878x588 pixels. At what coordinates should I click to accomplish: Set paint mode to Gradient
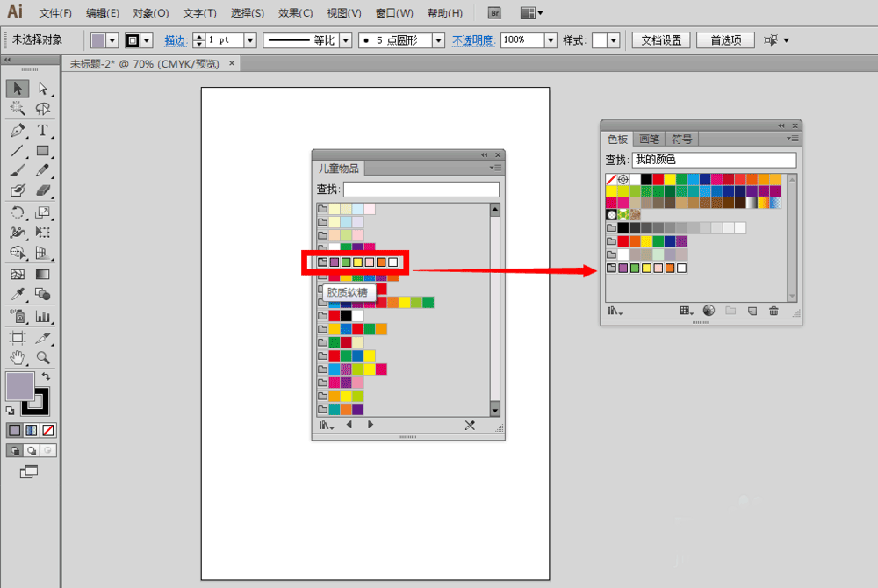point(32,430)
